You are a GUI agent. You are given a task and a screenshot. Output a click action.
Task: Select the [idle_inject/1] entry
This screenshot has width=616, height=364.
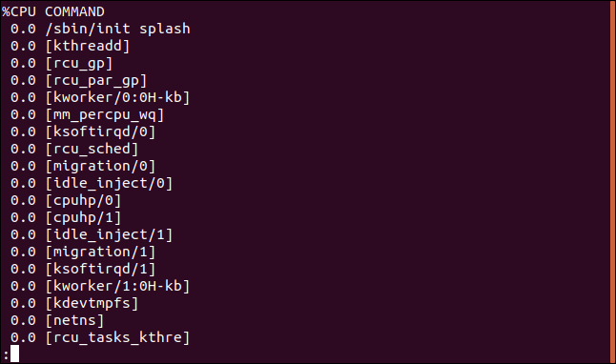[109, 234]
